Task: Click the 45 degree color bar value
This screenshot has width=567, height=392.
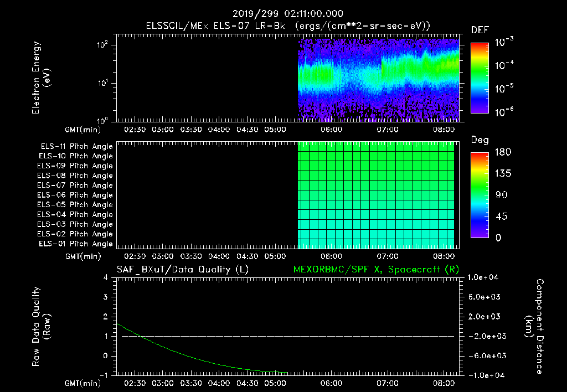Action: [501, 216]
